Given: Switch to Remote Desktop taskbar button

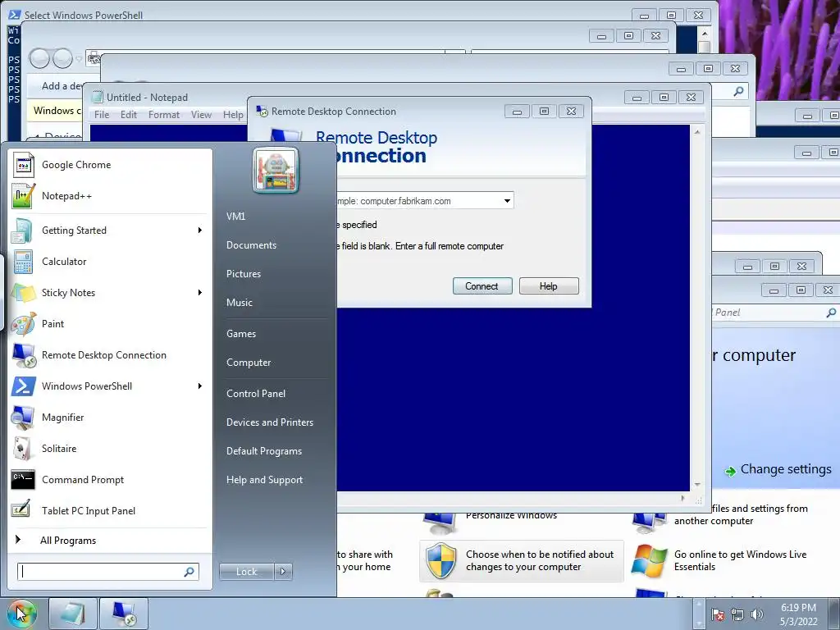Looking at the screenshot, I should click(x=124, y=614).
